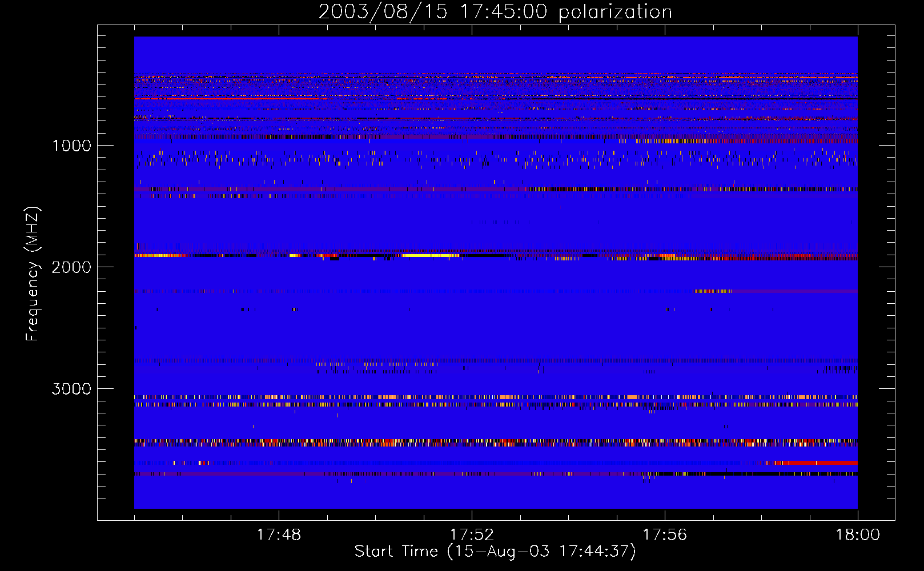
Task: Click the 'Frequency (MHZ)' axis label
Action: point(33,274)
